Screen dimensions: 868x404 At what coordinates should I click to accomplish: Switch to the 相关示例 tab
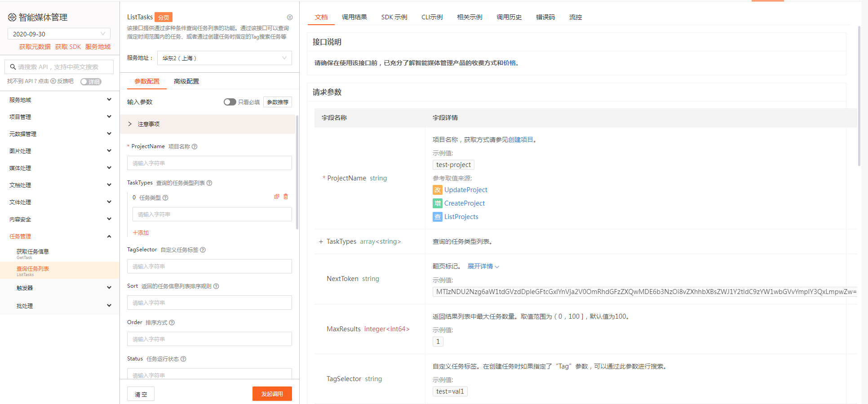point(469,17)
